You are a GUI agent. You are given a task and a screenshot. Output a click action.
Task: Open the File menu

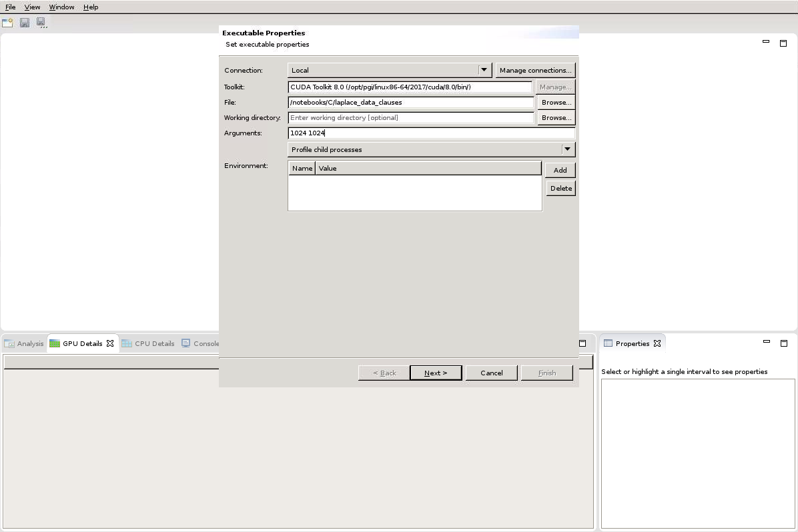coord(11,7)
